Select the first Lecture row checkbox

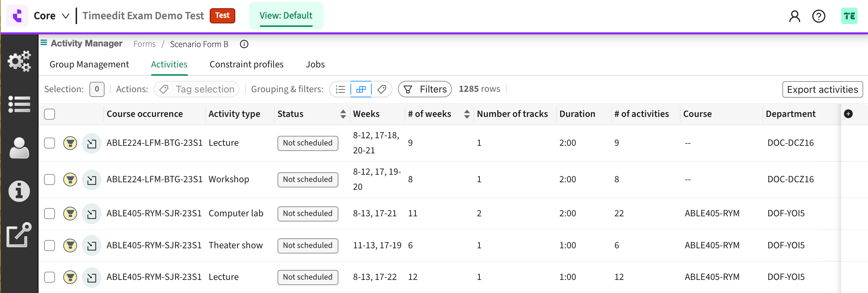point(50,143)
